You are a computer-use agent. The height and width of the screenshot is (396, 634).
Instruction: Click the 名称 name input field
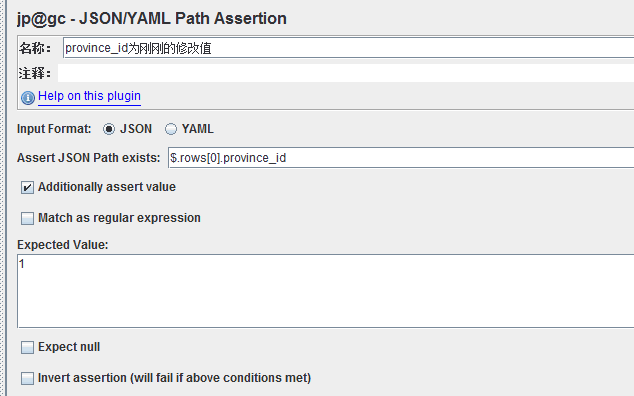point(349,48)
